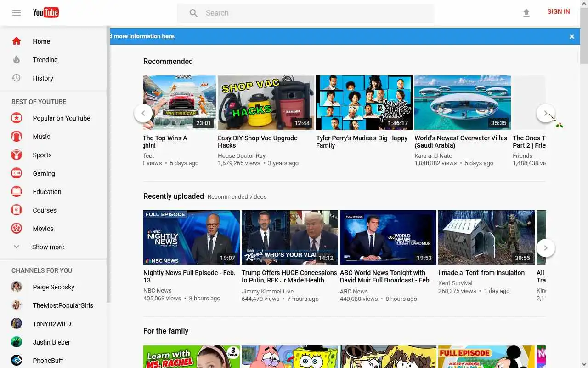Screen dimensions: 588x368
Task: Show next Recently uploaded videos arrow
Action: [x=546, y=248]
